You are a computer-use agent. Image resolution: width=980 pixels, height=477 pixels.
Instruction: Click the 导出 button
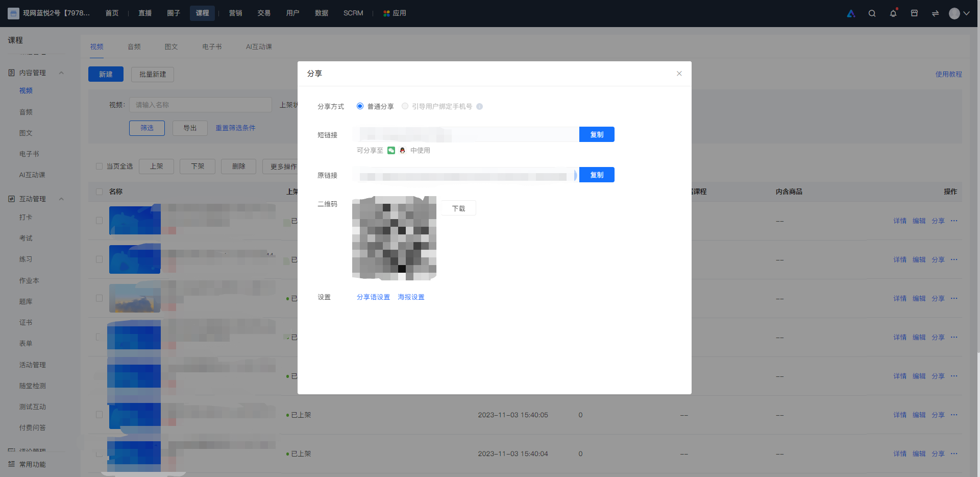[x=190, y=128]
